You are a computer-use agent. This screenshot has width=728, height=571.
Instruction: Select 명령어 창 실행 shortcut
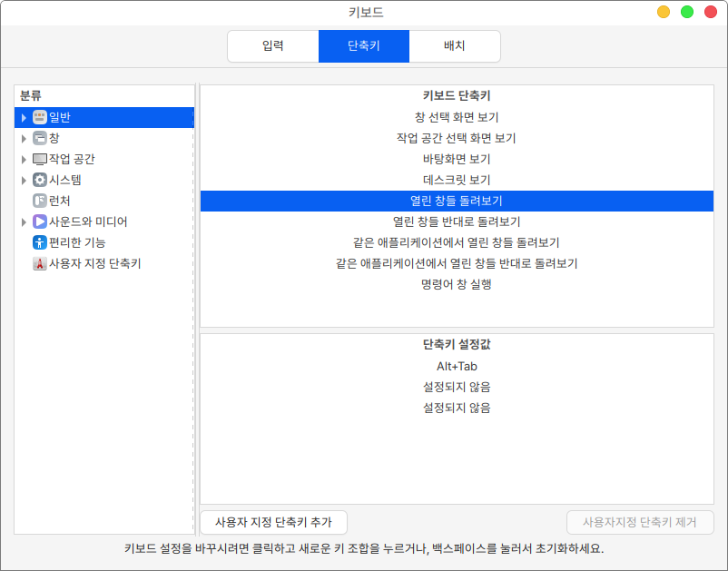coord(457,284)
